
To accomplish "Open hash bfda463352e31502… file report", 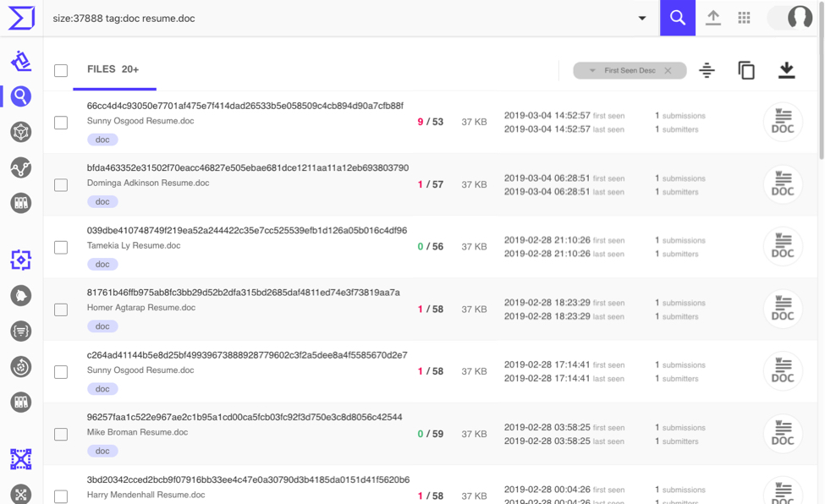I will click(x=248, y=167).
